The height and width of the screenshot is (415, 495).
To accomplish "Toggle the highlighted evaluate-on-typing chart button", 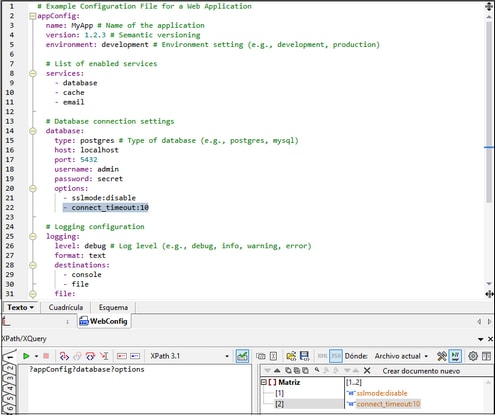I will coord(242,356).
